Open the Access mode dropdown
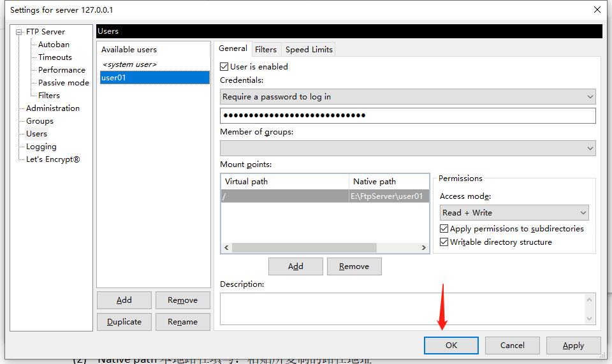This screenshot has width=612, height=364. point(514,213)
